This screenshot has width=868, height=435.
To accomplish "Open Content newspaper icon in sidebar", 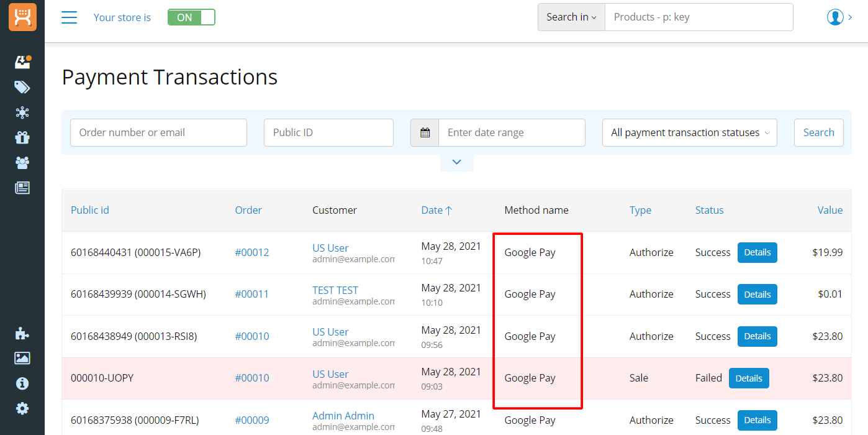I will [22, 188].
